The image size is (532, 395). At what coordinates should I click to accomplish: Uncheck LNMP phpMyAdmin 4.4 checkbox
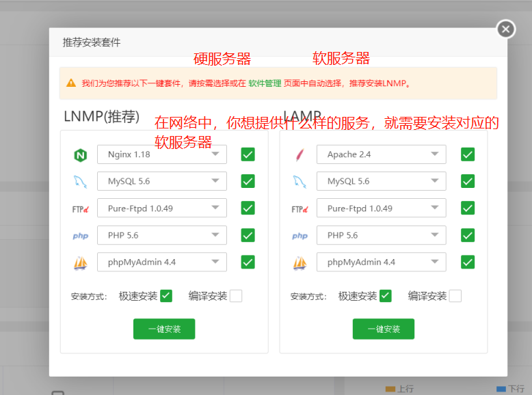(x=248, y=262)
